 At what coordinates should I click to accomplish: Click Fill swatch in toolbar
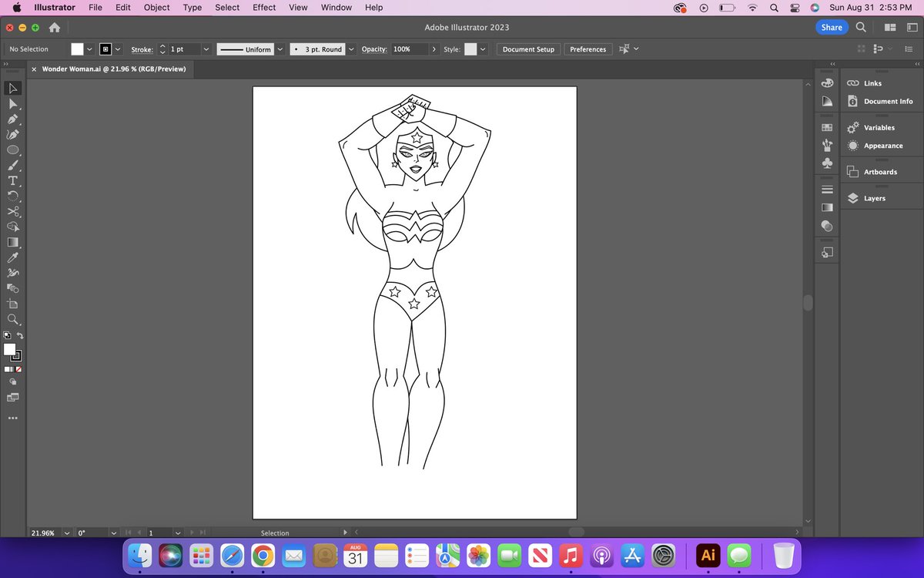(x=9, y=350)
